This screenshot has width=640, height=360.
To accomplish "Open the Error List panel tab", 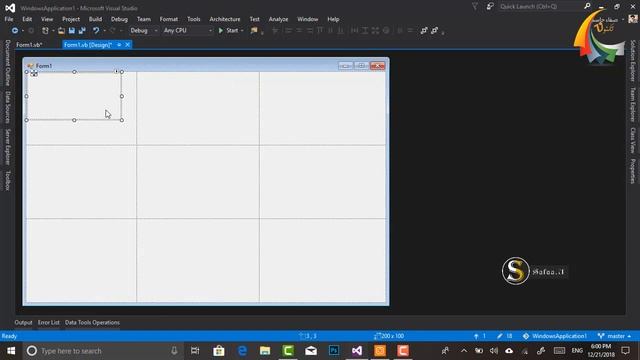I will coord(49,322).
